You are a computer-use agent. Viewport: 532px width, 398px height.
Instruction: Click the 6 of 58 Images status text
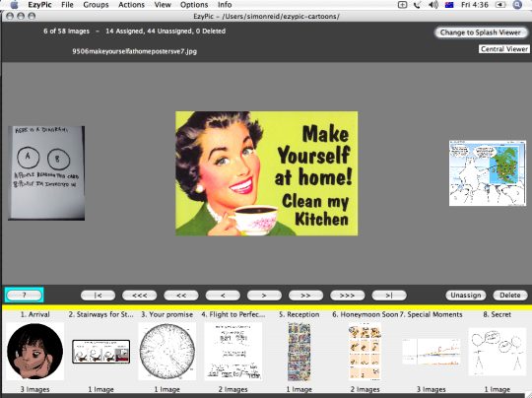(67, 32)
